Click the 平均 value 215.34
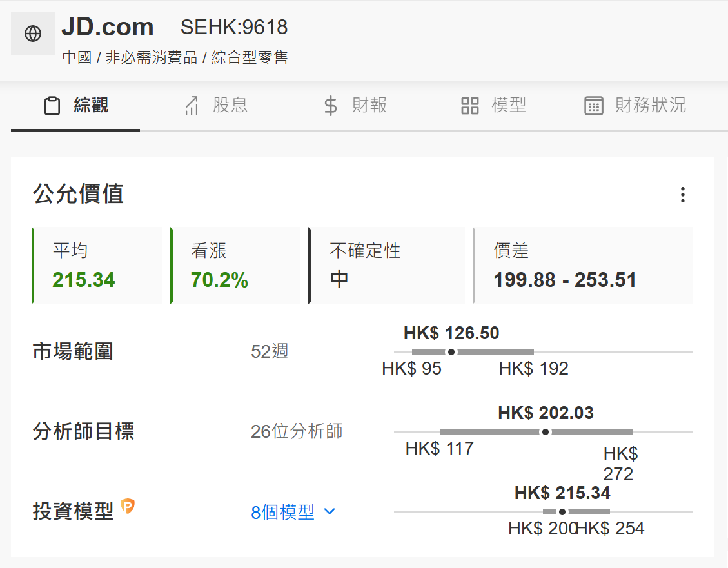The image size is (728, 568). (84, 280)
